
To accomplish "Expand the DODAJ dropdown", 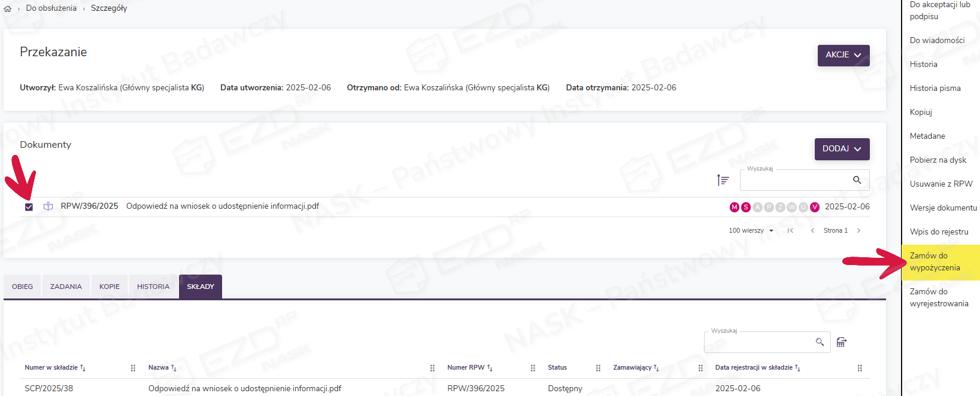I will coord(842,149).
